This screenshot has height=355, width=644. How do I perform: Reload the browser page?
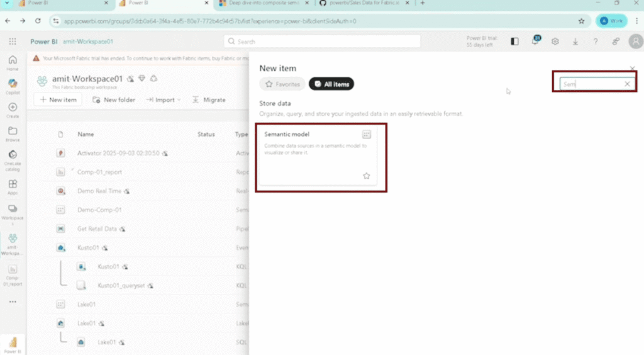(38, 21)
